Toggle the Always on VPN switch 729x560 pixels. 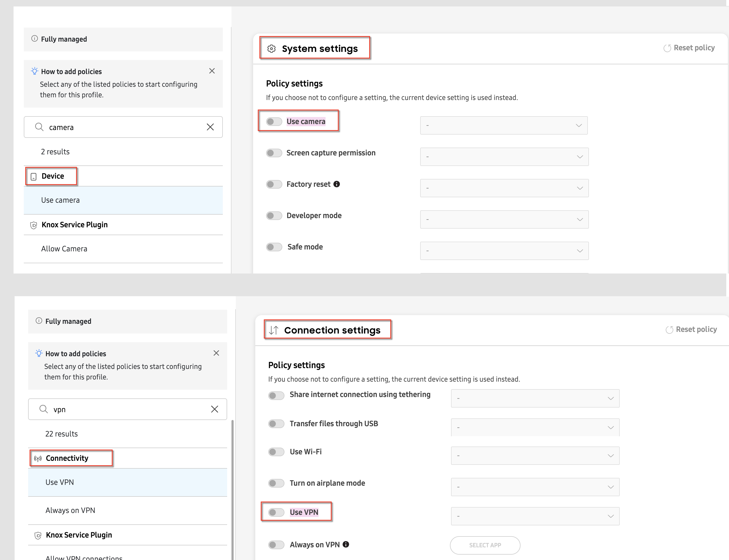(276, 545)
